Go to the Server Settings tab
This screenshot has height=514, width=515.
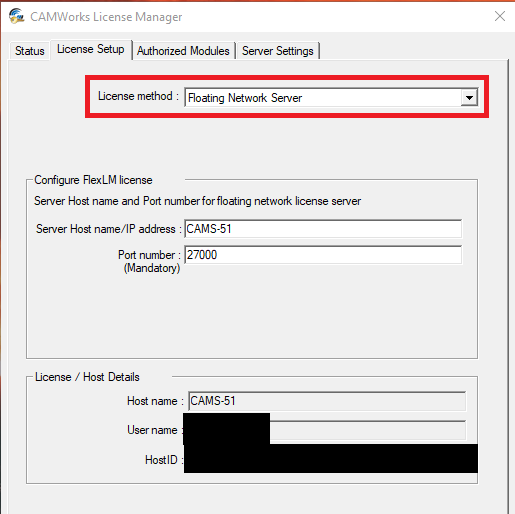pos(278,51)
